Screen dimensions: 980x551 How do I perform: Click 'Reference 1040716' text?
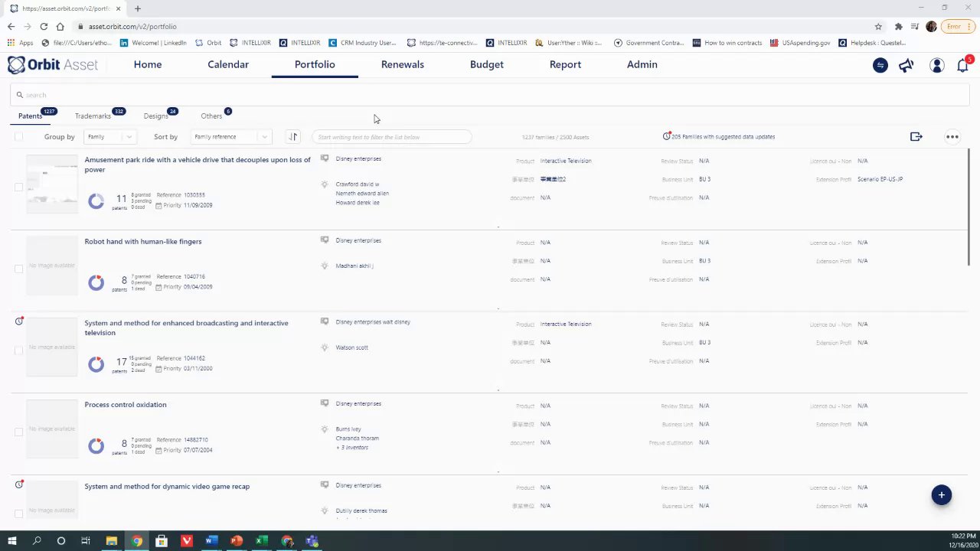point(181,277)
